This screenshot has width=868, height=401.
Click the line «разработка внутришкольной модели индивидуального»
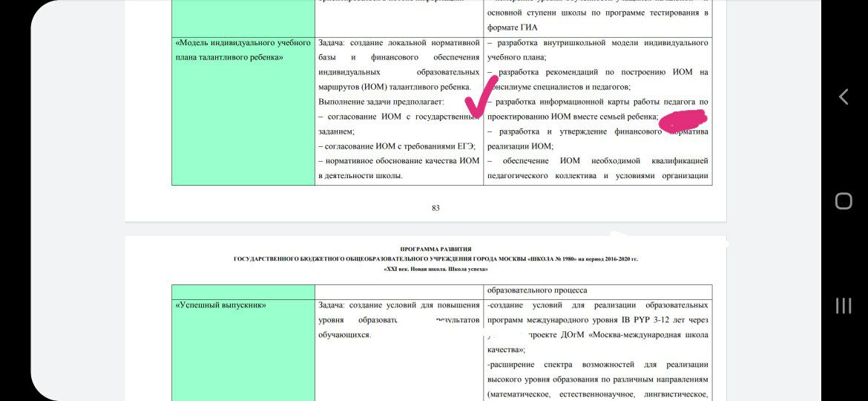598,42
